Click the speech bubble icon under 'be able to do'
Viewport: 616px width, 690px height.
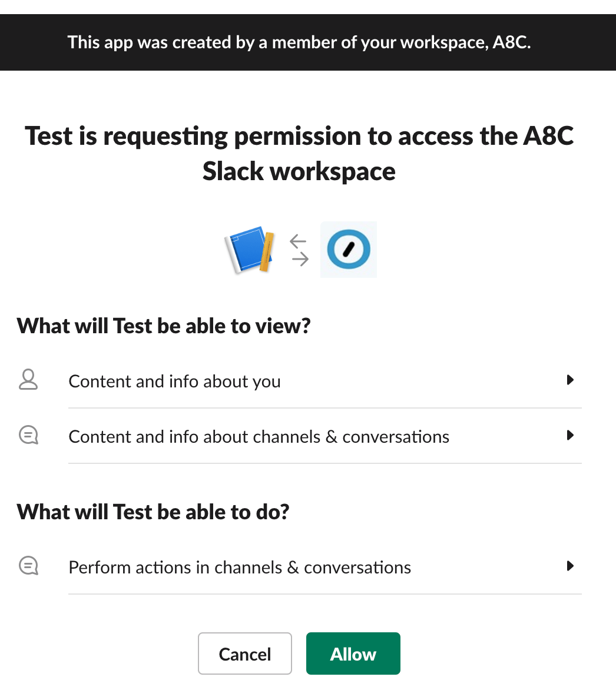28,566
